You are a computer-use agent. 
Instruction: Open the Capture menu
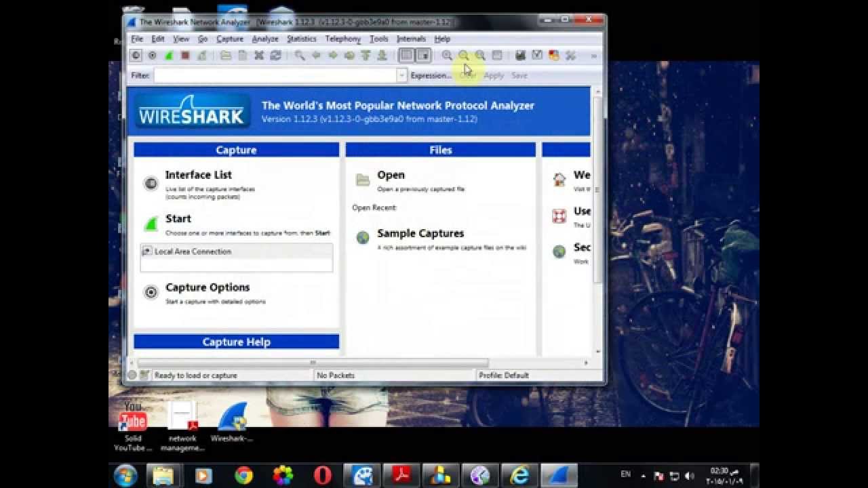click(230, 39)
